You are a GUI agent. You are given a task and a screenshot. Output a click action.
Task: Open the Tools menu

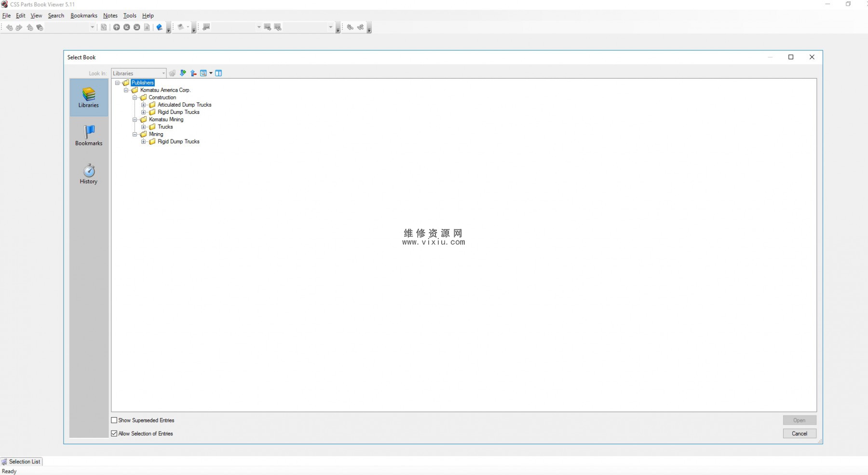(x=130, y=15)
